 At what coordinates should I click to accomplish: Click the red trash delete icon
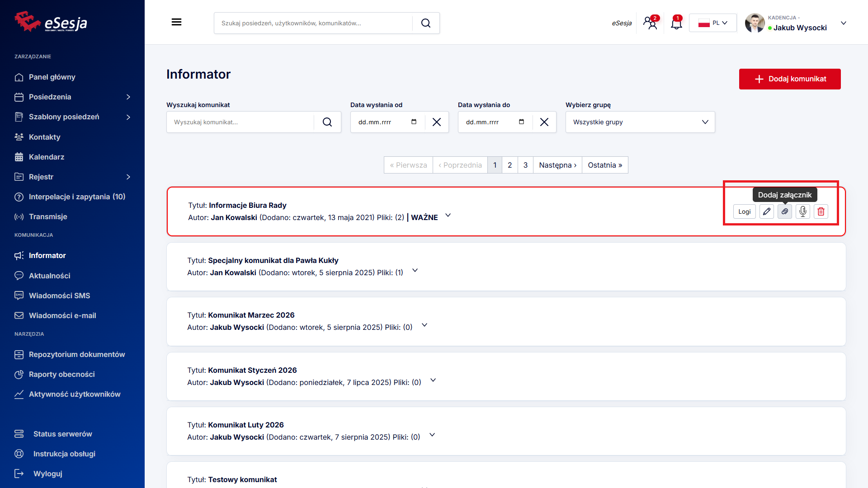pyautogui.click(x=821, y=211)
